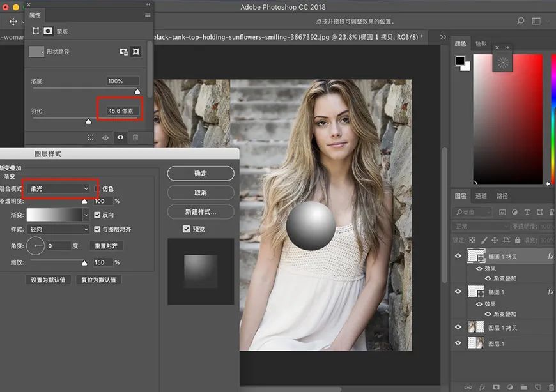Create new adjustment layer half-circle icon
This screenshot has width=556, height=392.
click(510, 387)
